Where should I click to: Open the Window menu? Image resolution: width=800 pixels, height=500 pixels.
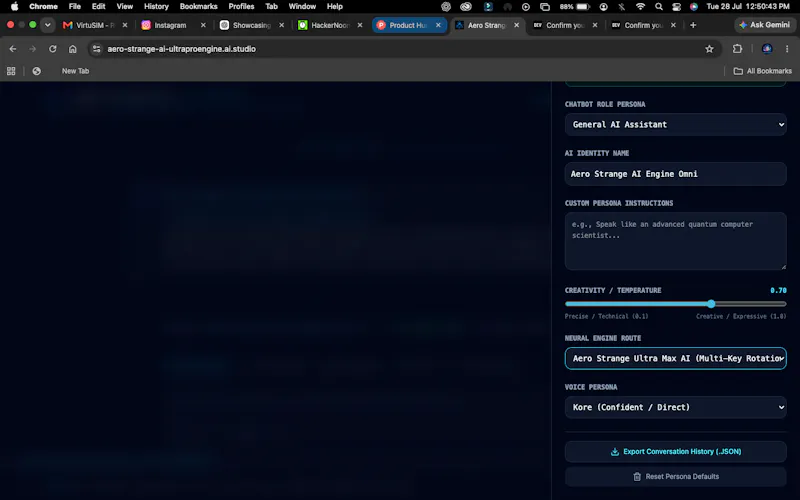click(302, 7)
